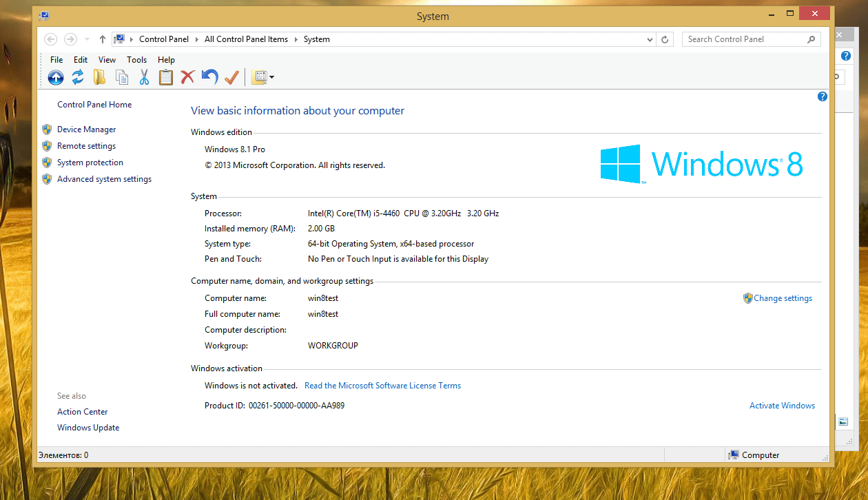Screen dimensions: 868x500
Task: Open Remote settings link
Action: (x=87, y=146)
